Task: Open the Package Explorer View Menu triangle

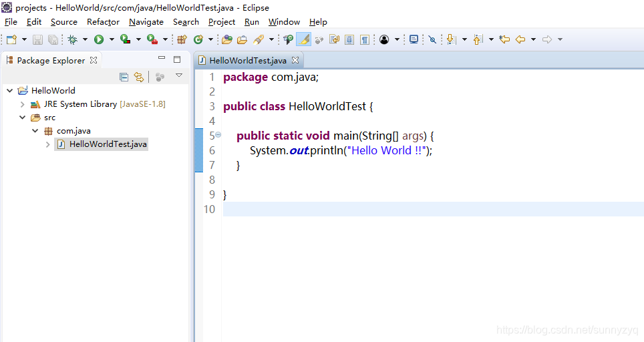Action: click(x=179, y=75)
